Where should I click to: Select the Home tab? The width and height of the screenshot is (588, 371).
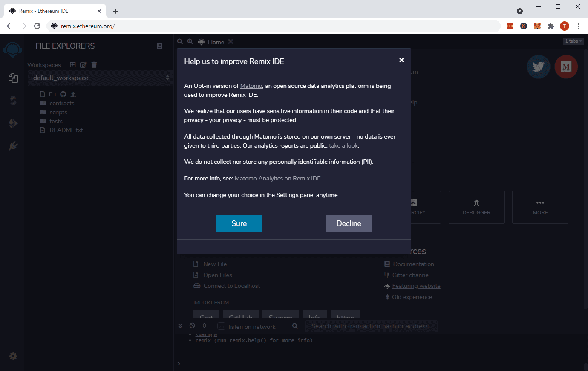[216, 42]
